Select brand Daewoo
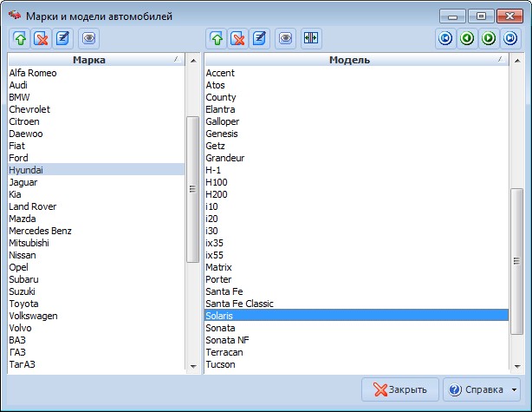Image resolution: width=532 pixels, height=412 pixels. [96, 134]
